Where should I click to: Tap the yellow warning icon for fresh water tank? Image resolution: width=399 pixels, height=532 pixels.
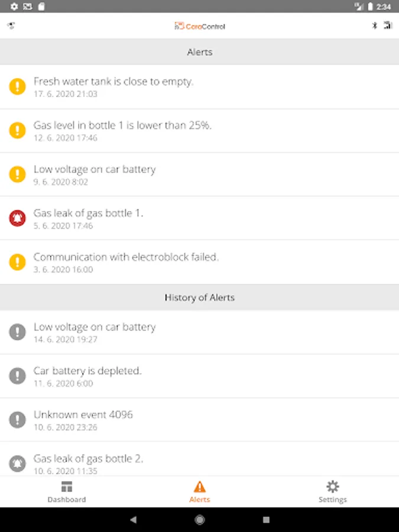[18, 87]
